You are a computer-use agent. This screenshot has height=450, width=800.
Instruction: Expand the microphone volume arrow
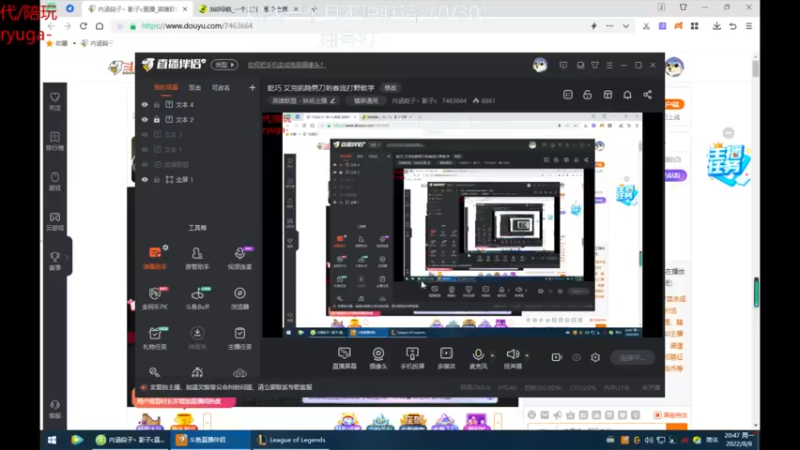(x=492, y=355)
